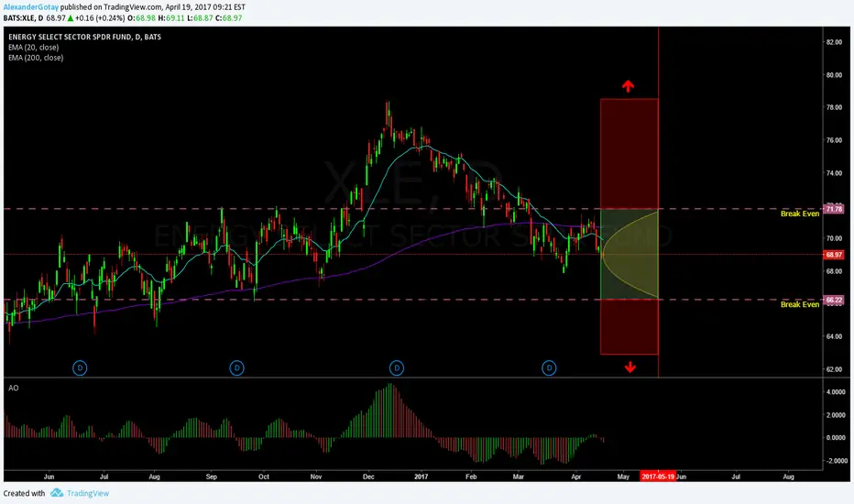Select the D dividend marker above Mar

(x=549, y=367)
